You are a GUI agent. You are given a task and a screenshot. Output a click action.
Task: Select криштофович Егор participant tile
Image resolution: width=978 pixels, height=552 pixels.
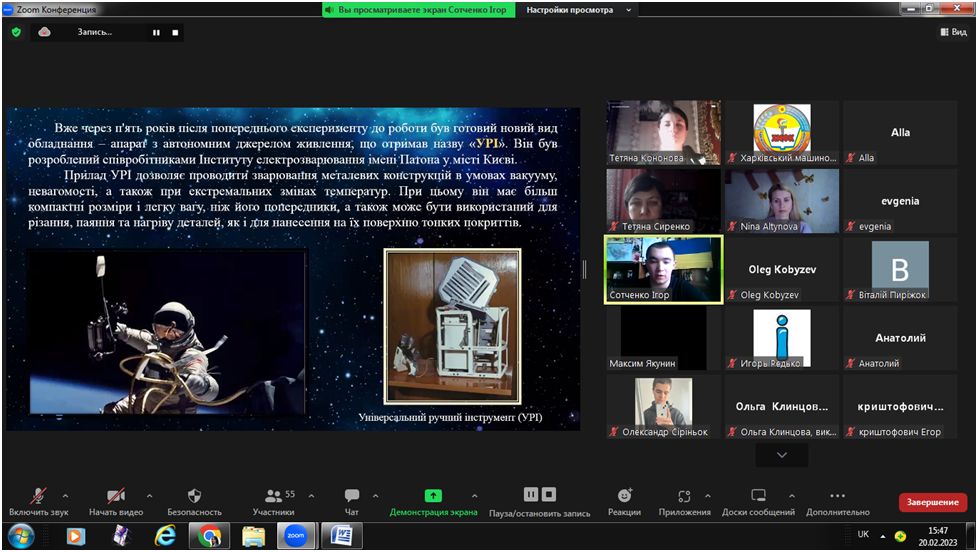(900, 407)
